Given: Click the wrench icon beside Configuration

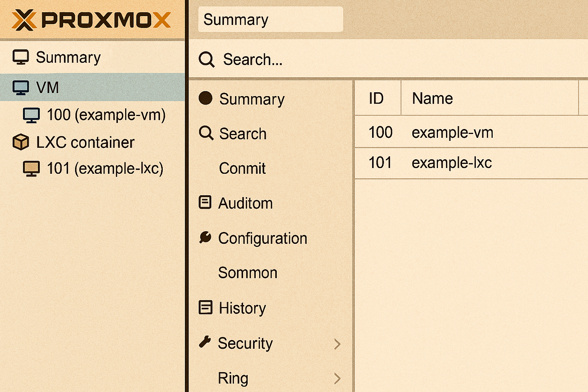Looking at the screenshot, I should point(205,237).
